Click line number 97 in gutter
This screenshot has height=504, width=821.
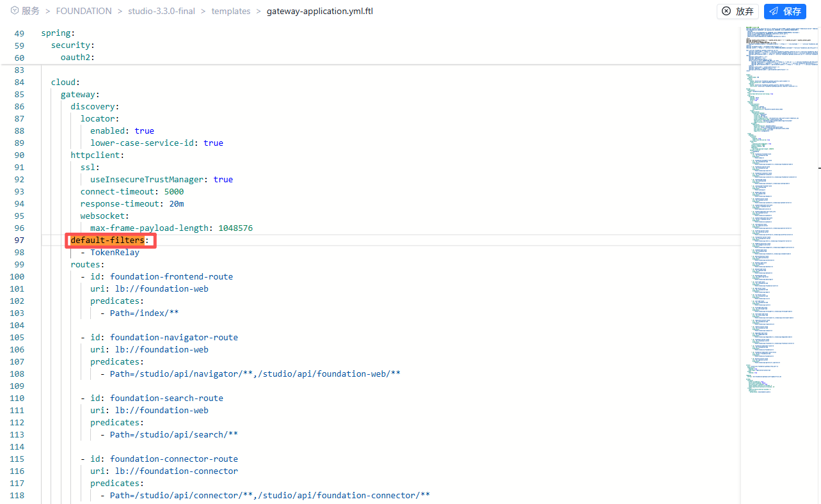[19, 240]
